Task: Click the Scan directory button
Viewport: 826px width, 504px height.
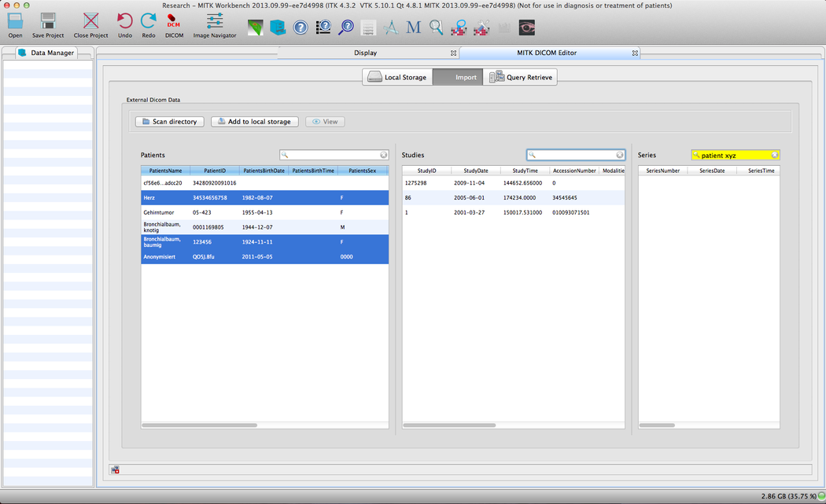Action: 170,122
